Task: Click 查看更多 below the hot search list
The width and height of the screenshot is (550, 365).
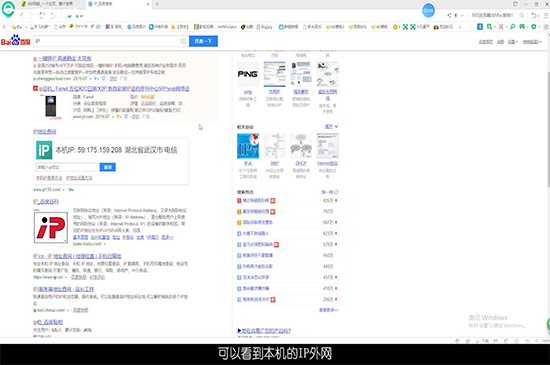Action: (x=329, y=310)
